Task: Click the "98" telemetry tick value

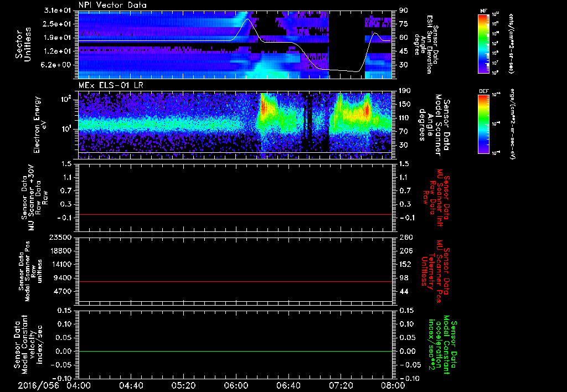Action: coord(404,278)
